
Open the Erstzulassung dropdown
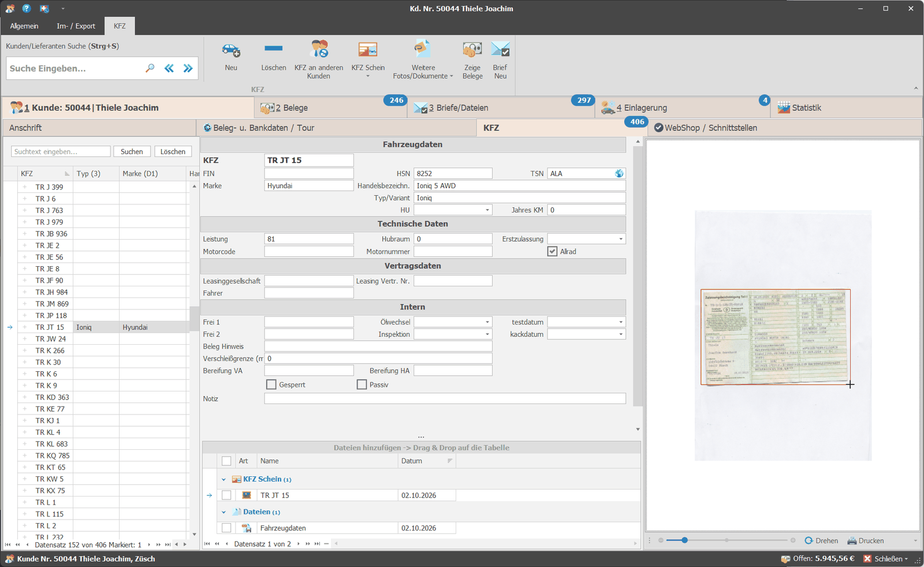click(621, 239)
